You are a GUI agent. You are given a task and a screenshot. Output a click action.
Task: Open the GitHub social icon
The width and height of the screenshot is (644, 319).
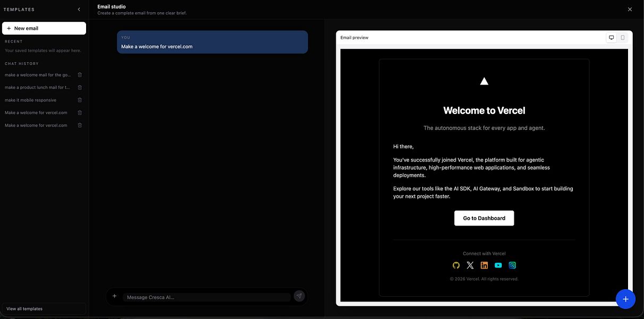(x=456, y=265)
